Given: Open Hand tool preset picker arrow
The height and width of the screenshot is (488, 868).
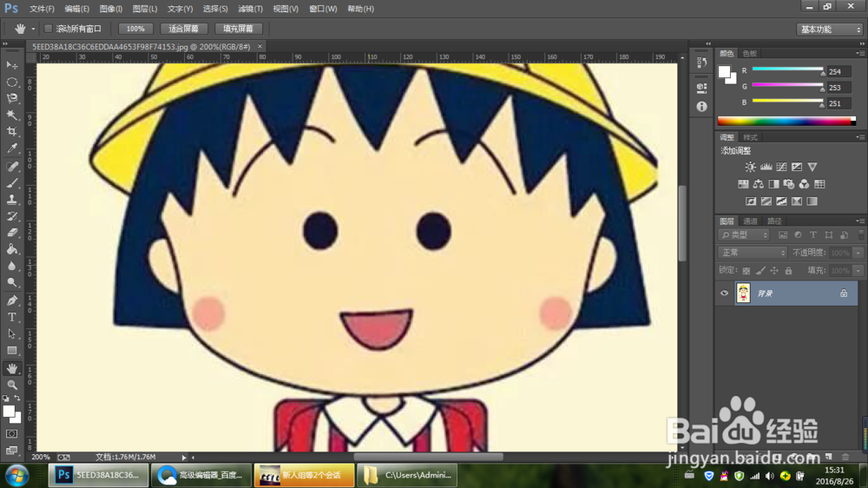Looking at the screenshot, I should (33, 29).
